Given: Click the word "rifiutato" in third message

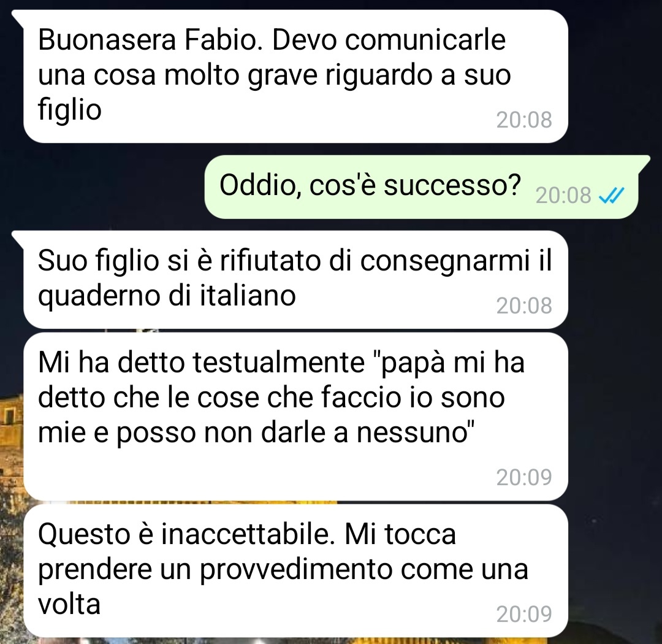Looking at the screenshot, I should coord(270,260).
